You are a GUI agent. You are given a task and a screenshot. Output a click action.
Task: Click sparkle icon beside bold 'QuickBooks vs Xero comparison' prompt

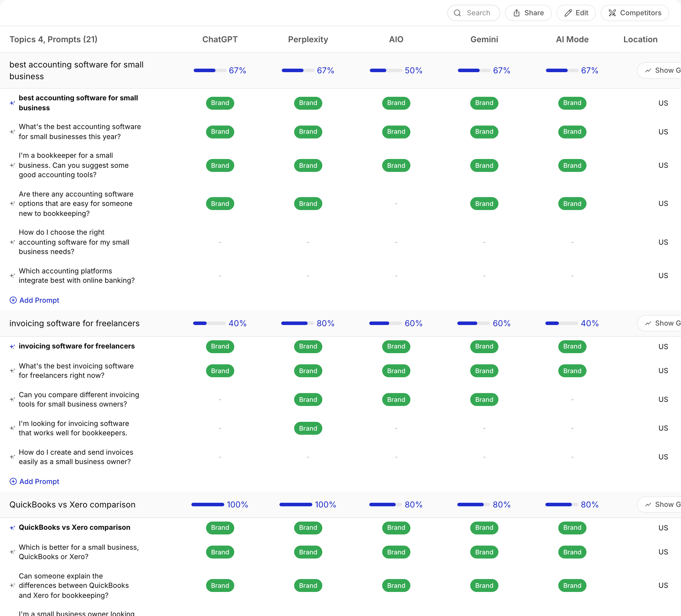[13, 528]
